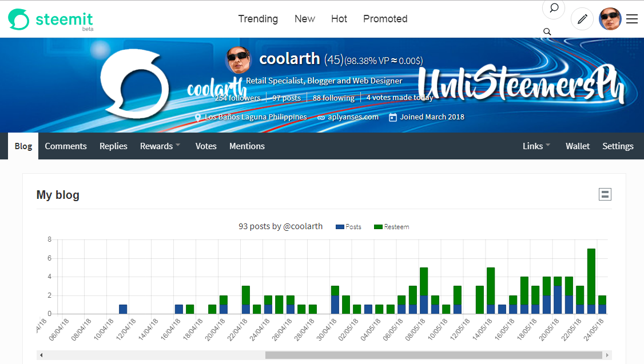Click the calendar icon beside Joined date
The image size is (644, 364).
tap(393, 117)
